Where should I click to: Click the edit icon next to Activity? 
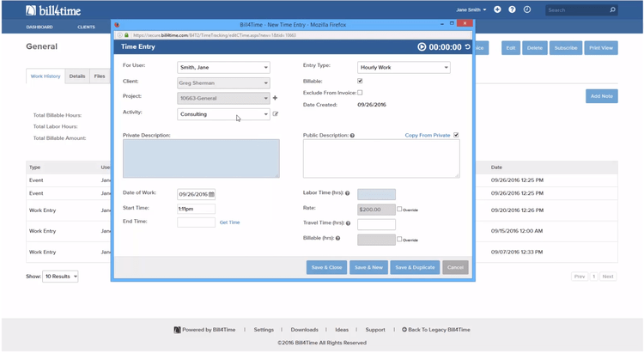(276, 113)
